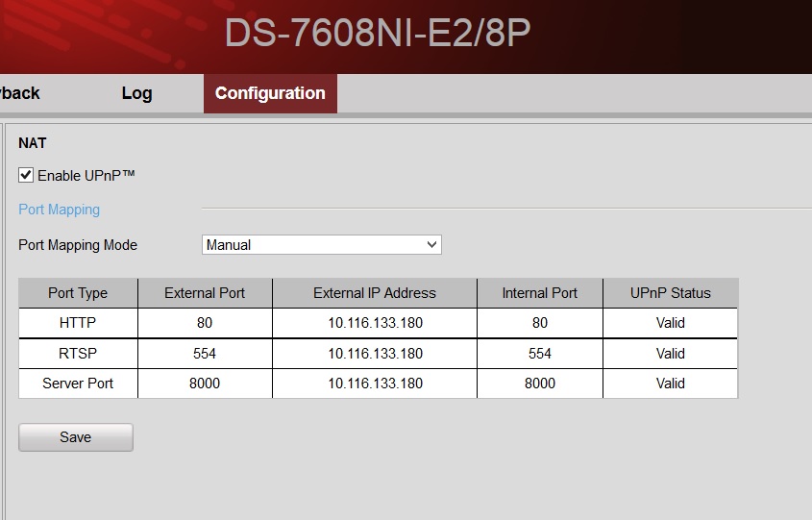Click the External Port column header
This screenshot has height=520, width=812.
coord(205,292)
